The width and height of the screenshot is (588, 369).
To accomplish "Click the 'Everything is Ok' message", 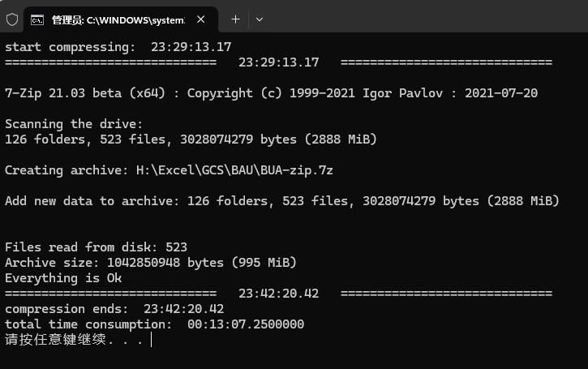I will pos(63,278).
